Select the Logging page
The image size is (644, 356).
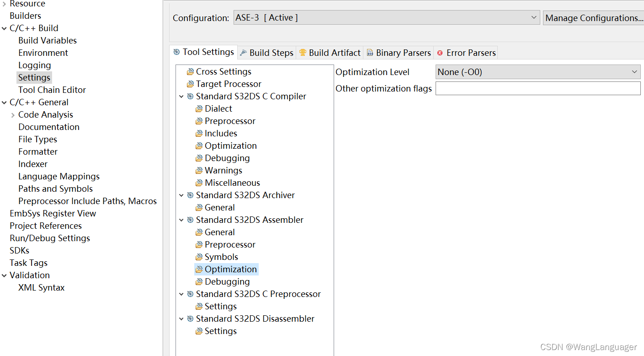click(x=35, y=65)
